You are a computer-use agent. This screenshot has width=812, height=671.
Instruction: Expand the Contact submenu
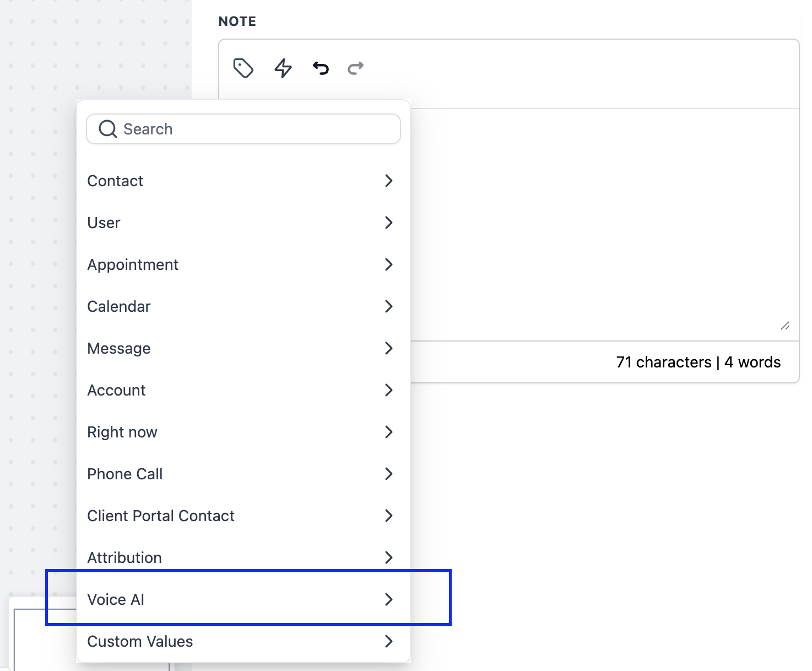pyautogui.click(x=242, y=181)
